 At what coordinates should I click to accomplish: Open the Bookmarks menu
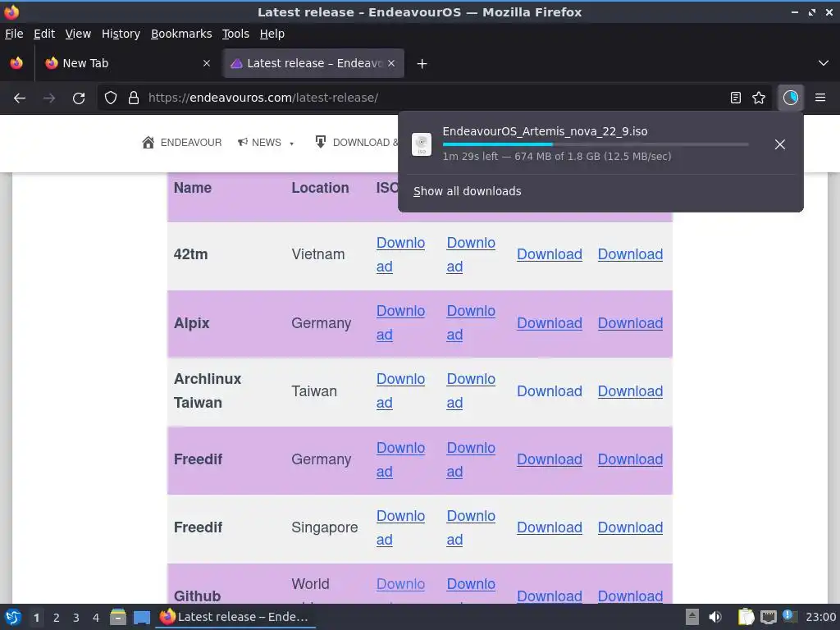pos(181,34)
